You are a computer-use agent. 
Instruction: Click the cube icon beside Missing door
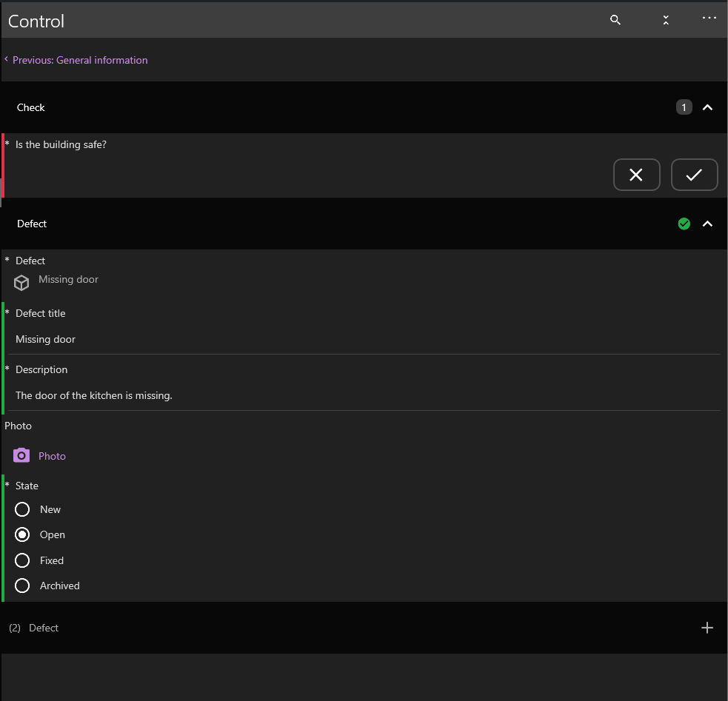tap(21, 282)
